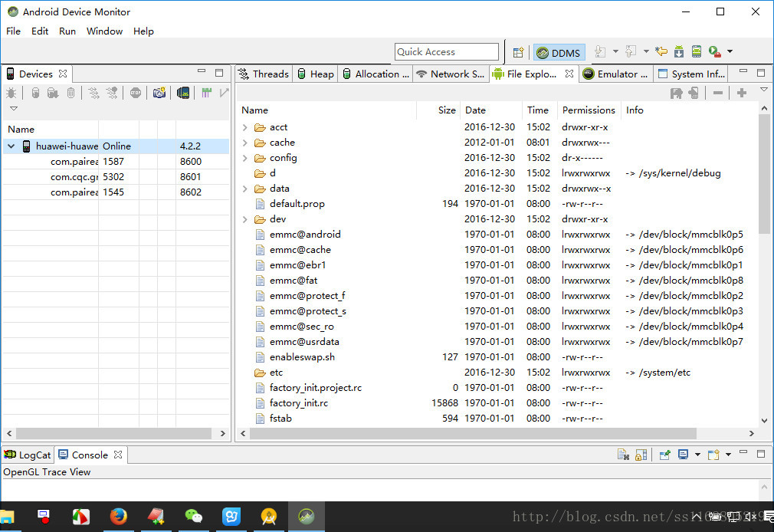Click the Start Method Profiling icon
Screen dimensions: 774x532
(112, 93)
